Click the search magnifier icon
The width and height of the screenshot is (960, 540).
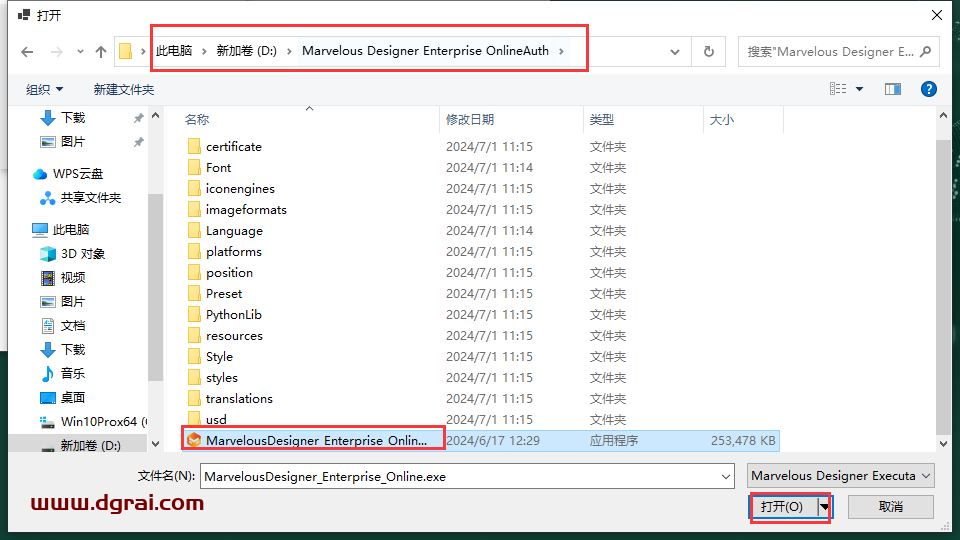[926, 51]
